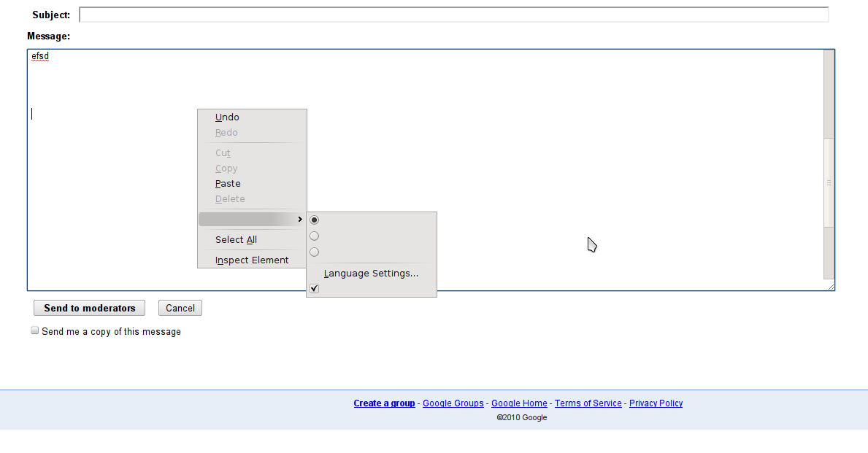This screenshot has width=868, height=453.
Task: Visit the Privacy Policy link
Action: (656, 403)
